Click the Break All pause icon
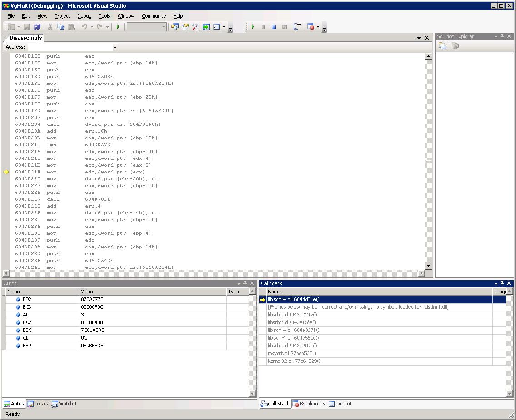 pos(263,27)
